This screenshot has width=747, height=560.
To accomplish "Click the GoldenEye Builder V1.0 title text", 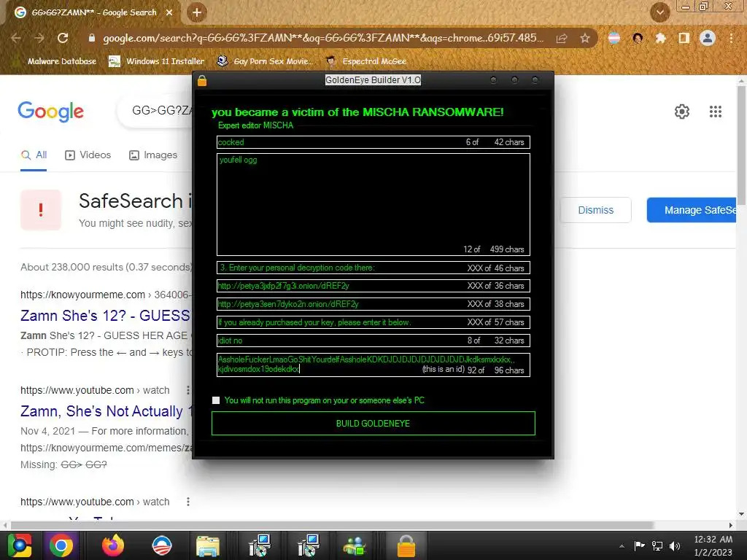I will pyautogui.click(x=373, y=80).
